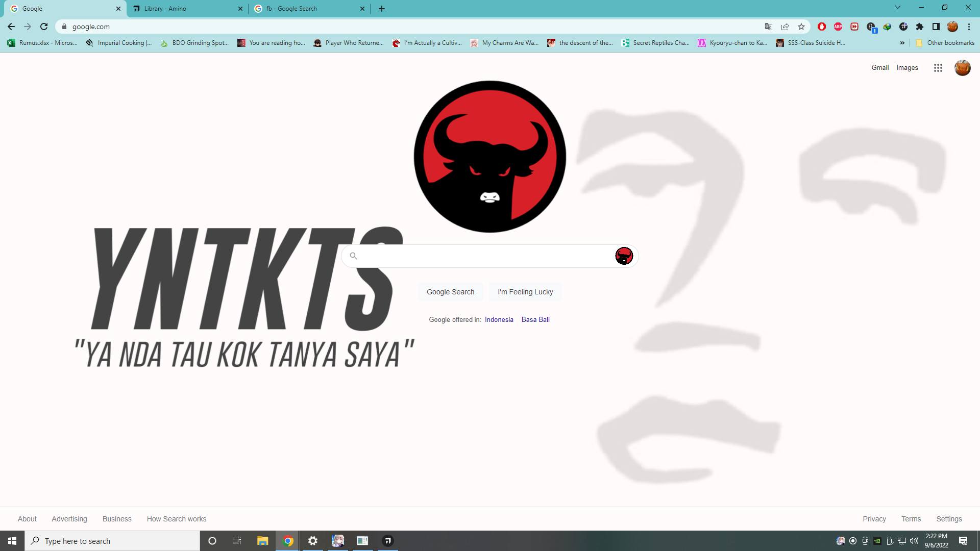Bookmark the current page with the star

pos(801,27)
